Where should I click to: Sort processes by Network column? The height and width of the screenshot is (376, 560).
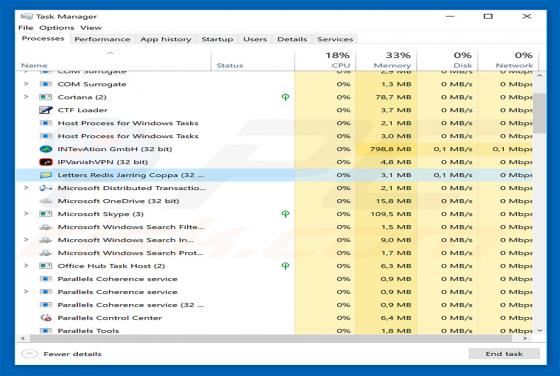coord(509,60)
